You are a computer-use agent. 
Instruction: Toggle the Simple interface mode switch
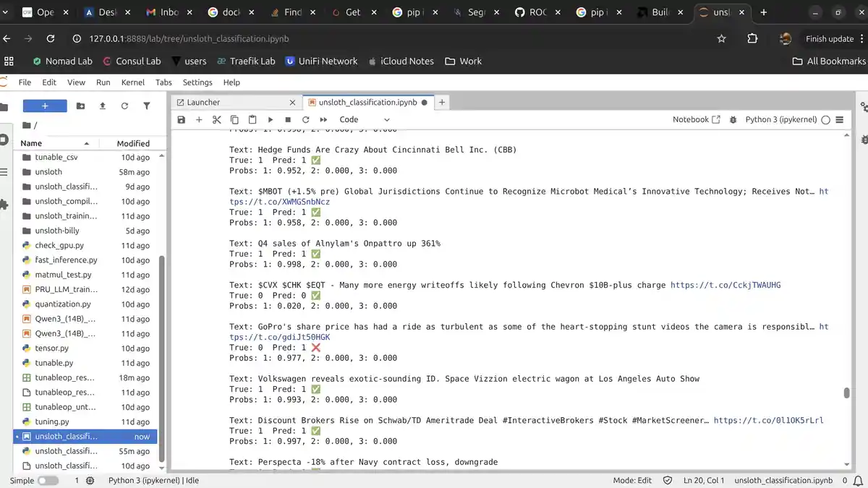coord(48,480)
